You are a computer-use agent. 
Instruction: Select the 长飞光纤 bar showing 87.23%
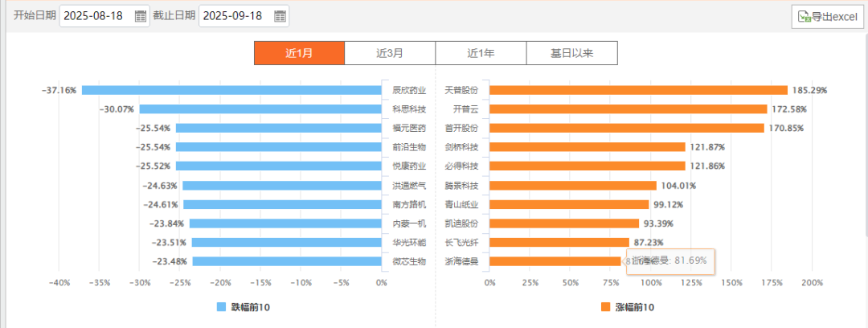point(559,242)
